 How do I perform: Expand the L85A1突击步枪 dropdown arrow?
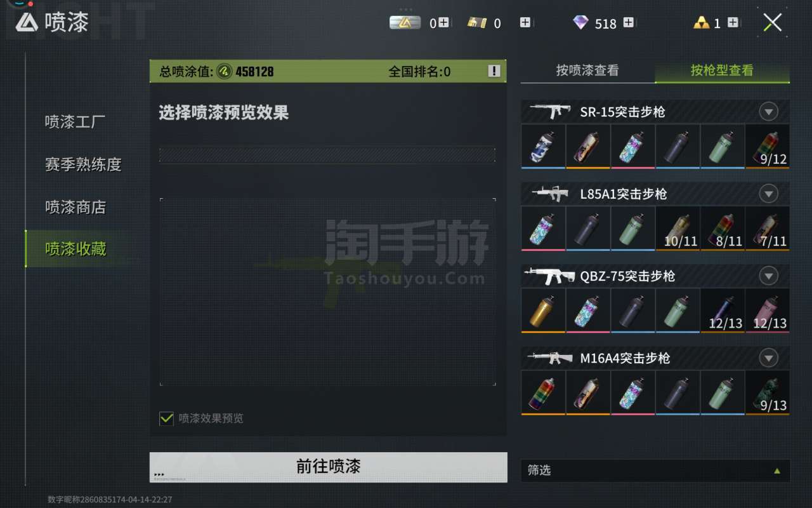(x=768, y=194)
